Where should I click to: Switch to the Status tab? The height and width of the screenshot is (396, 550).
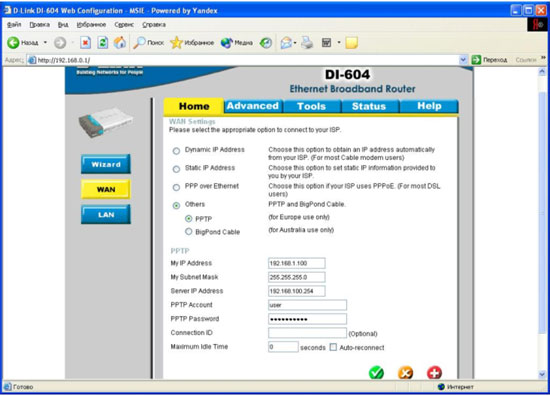coord(369,106)
